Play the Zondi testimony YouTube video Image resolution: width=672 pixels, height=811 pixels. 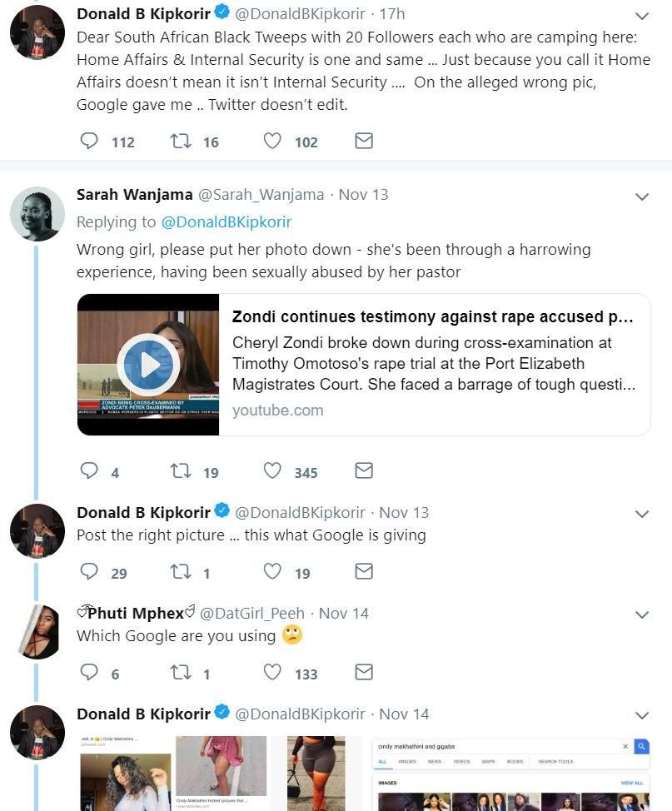pos(148,365)
